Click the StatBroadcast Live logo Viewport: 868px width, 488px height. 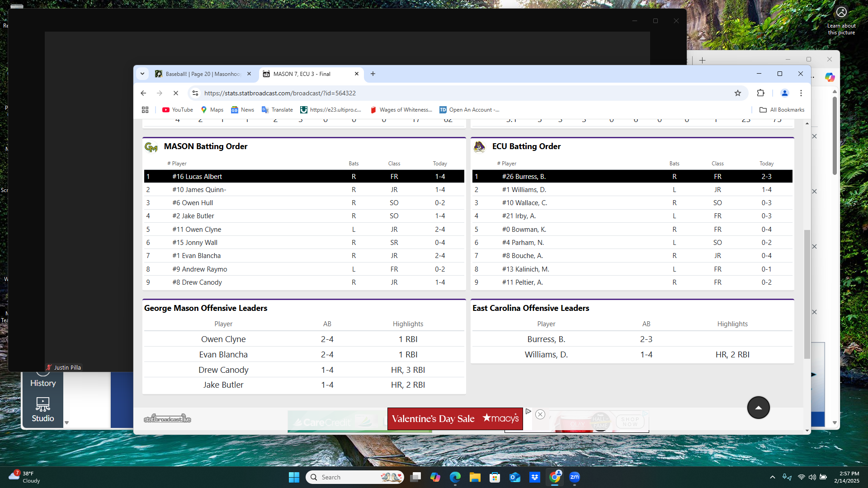click(x=167, y=418)
